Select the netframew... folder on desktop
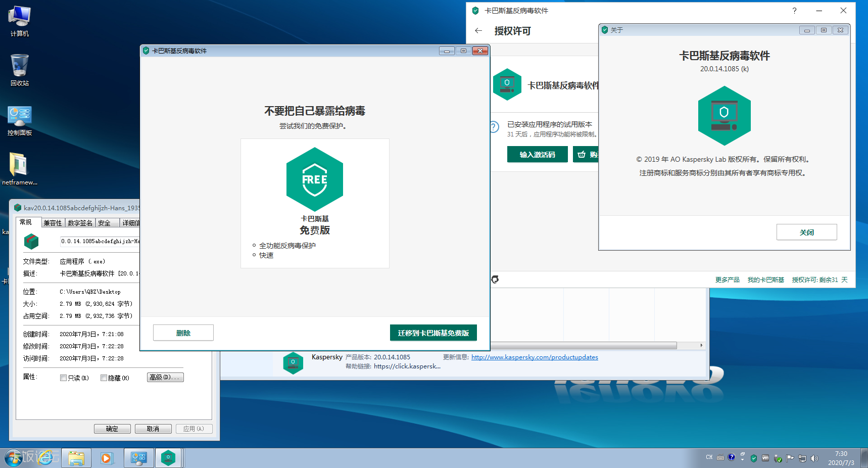The width and height of the screenshot is (868, 468). pyautogui.click(x=19, y=169)
